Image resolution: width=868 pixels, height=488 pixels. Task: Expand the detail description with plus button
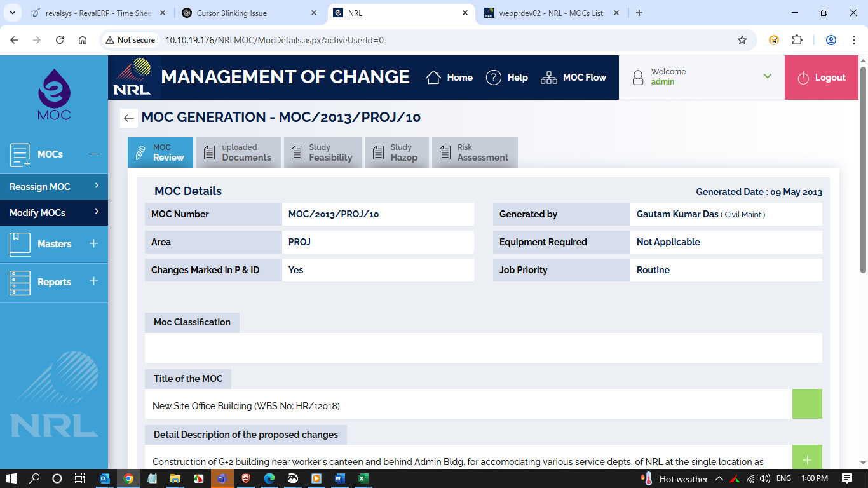click(x=807, y=459)
